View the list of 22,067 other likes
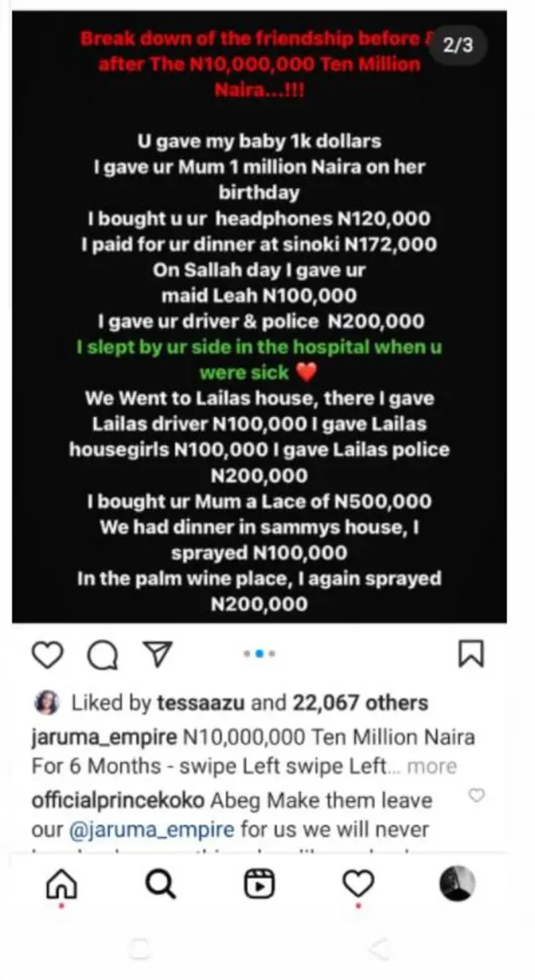The height and width of the screenshot is (980, 535). (x=360, y=703)
